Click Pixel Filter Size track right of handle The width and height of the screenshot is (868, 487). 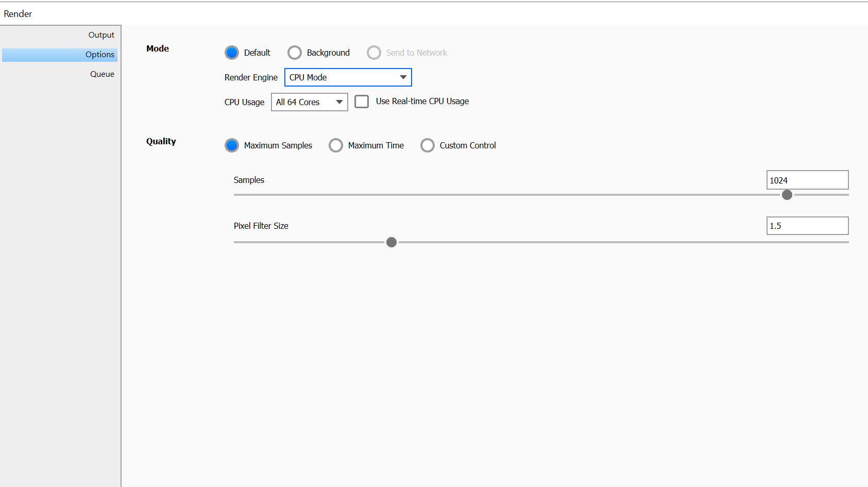click(x=618, y=242)
